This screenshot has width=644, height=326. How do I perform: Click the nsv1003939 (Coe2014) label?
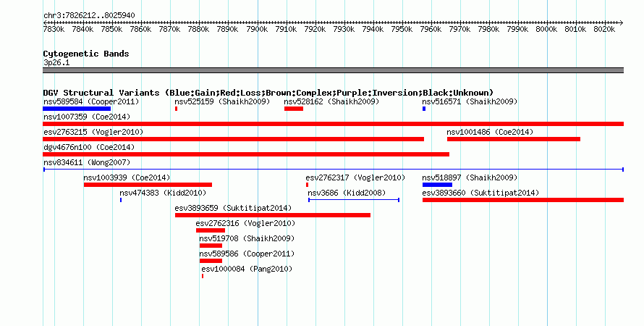pos(127,177)
